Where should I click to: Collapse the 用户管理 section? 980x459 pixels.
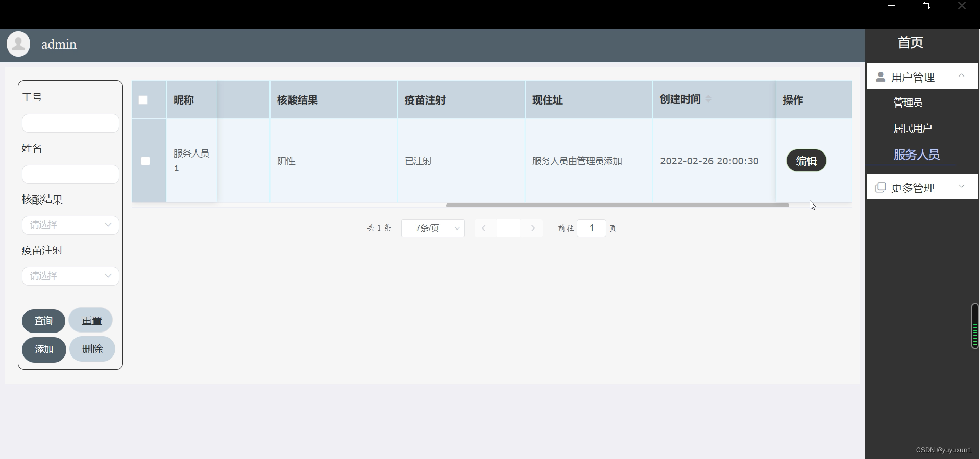(x=962, y=75)
